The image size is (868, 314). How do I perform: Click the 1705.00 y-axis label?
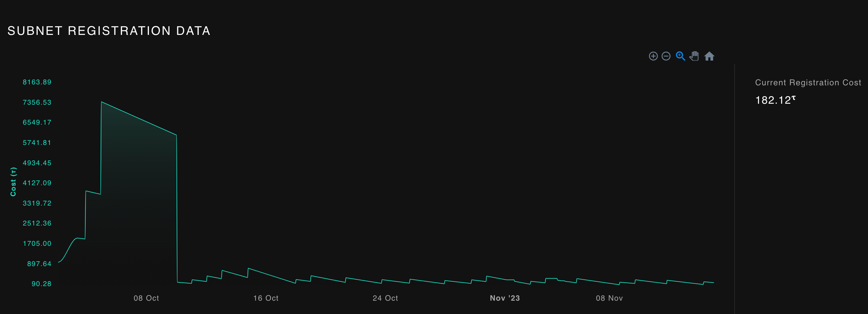pyautogui.click(x=37, y=244)
